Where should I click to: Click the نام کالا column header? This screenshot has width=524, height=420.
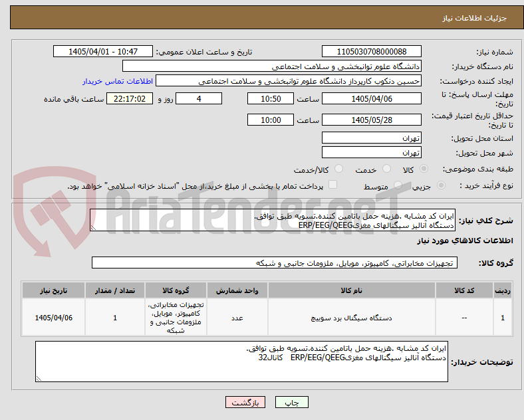[352, 290]
